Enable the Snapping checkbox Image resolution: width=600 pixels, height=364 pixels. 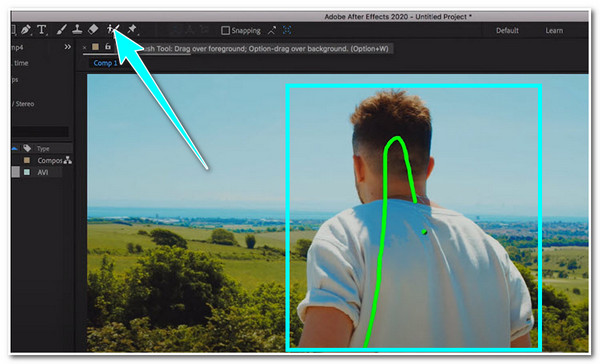pyautogui.click(x=226, y=30)
